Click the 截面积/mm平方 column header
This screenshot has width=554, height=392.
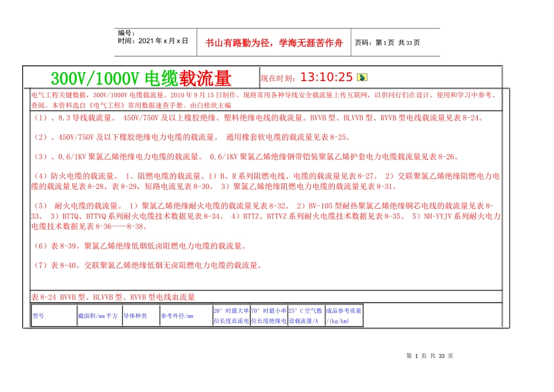coord(100,316)
